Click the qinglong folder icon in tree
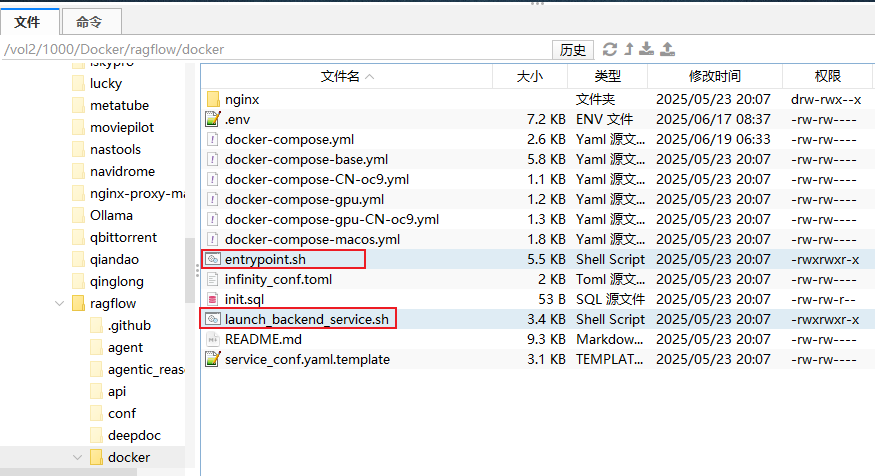This screenshot has height=476, width=875. [x=78, y=281]
